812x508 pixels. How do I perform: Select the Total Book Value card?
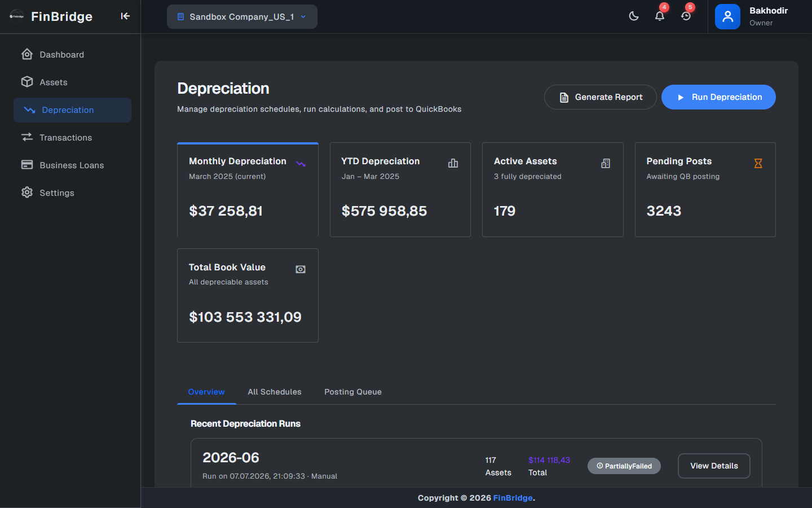[248, 295]
